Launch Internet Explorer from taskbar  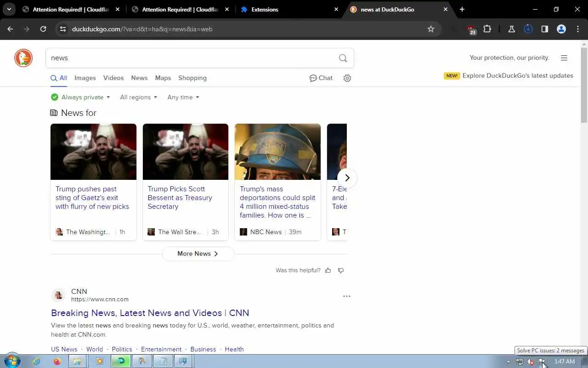point(36,361)
